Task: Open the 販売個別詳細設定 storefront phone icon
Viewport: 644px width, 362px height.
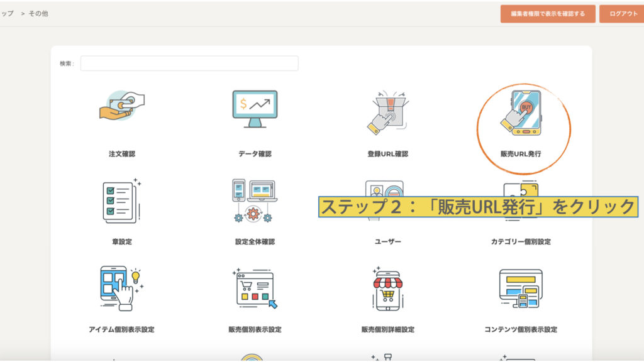Action: [387, 288]
